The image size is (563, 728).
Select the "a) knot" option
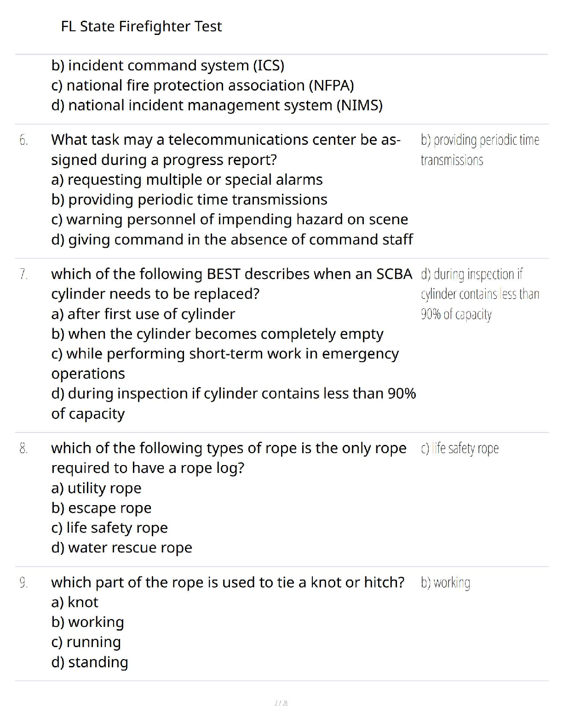tap(75, 602)
